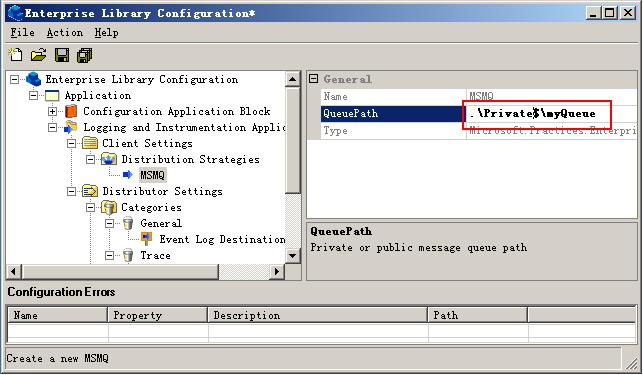Click the tree horizontal scroll left arrow
Screen dimensions: 643x375
[14, 271]
